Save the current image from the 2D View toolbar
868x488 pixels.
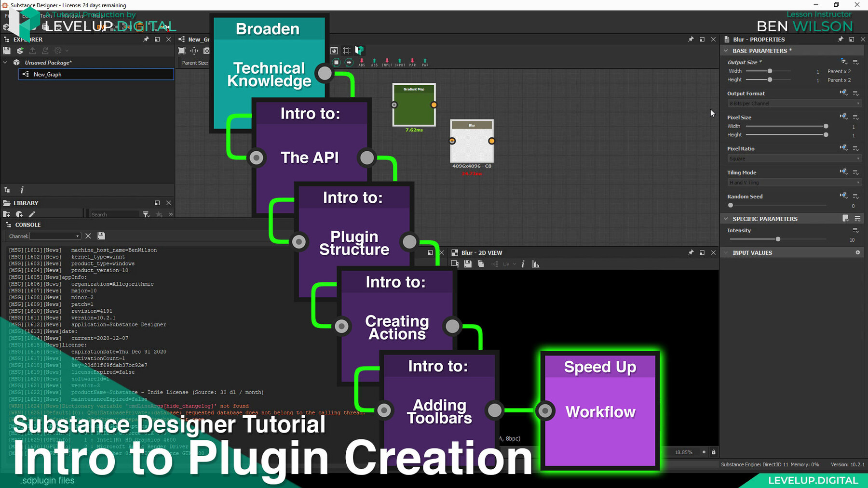coord(468,264)
